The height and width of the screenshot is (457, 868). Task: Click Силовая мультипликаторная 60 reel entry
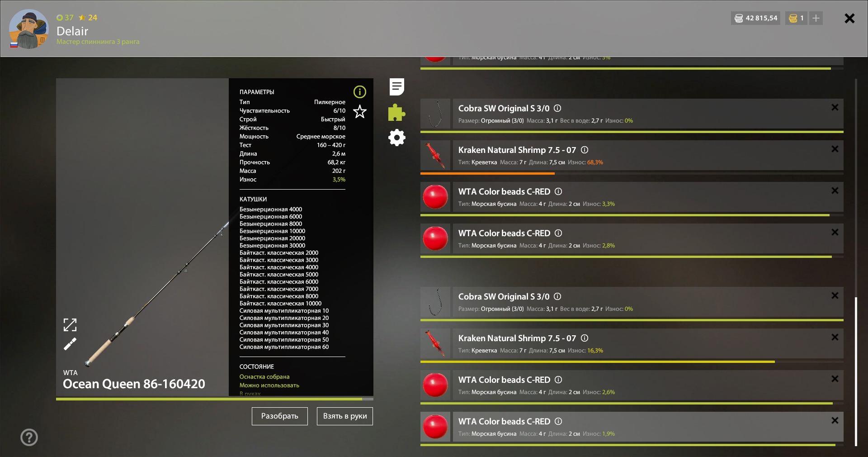(x=284, y=347)
